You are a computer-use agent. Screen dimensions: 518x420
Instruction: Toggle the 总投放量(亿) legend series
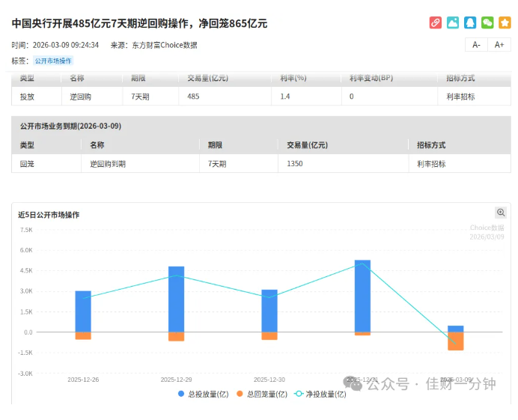click(203, 394)
